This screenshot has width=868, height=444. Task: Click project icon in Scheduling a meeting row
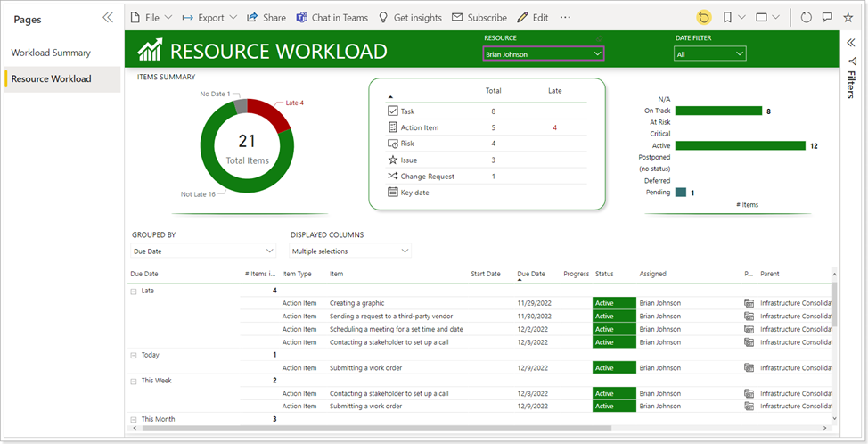[749, 329]
